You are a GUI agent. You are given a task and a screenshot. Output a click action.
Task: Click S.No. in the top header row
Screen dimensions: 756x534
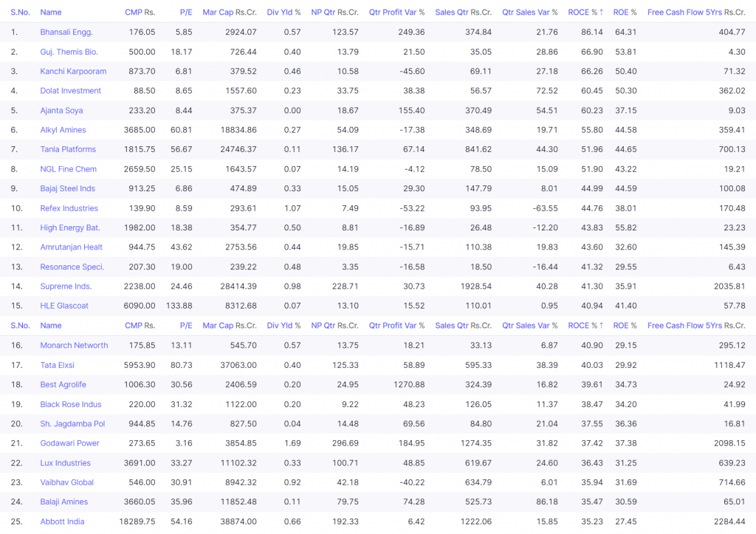click(20, 12)
